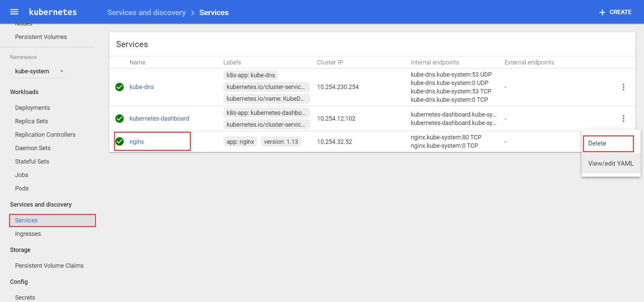
Task: Go to Ingresses
Action: click(x=28, y=233)
